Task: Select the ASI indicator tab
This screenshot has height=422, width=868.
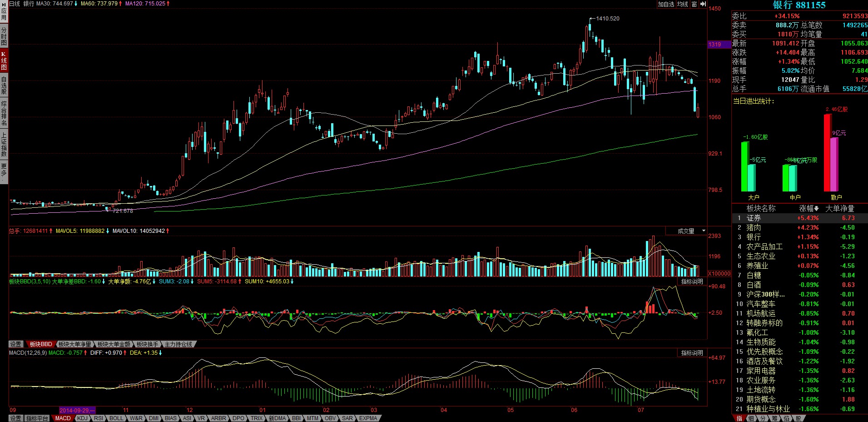Action: tap(187, 418)
